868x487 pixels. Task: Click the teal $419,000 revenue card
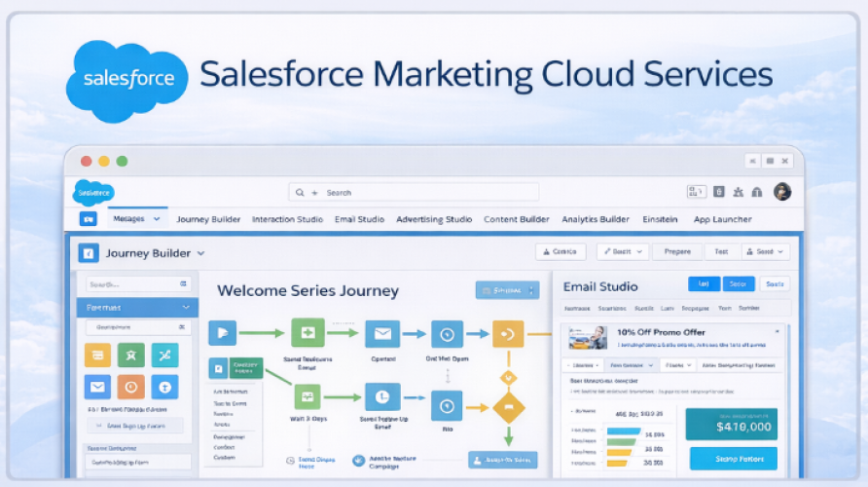[x=731, y=424]
